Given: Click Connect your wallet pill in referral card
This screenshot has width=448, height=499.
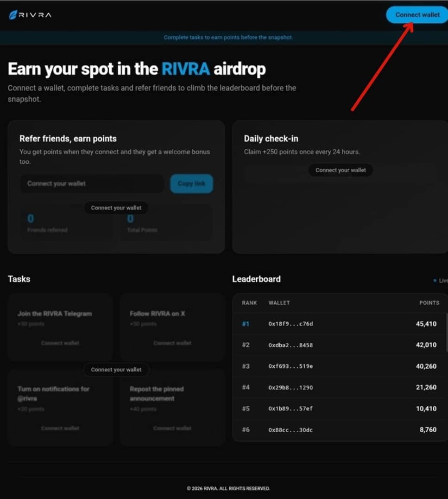Looking at the screenshot, I should [x=116, y=207].
